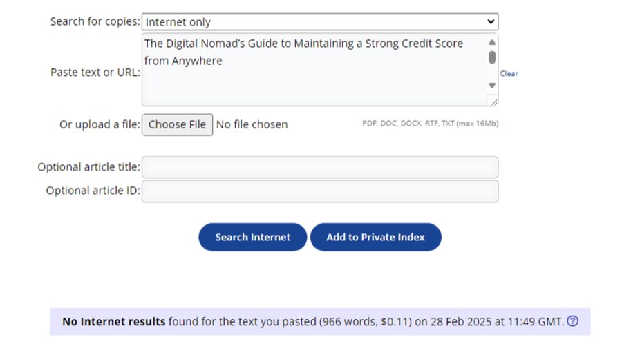Screen dimensions: 622x364
Task: Click the 'Optional article title' label
Action: coord(88,167)
